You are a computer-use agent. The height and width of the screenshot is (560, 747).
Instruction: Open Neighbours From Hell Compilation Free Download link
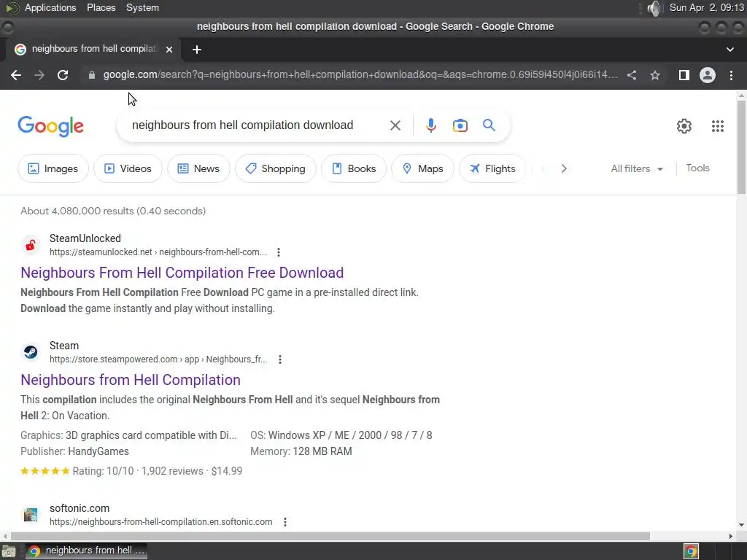coord(182,273)
